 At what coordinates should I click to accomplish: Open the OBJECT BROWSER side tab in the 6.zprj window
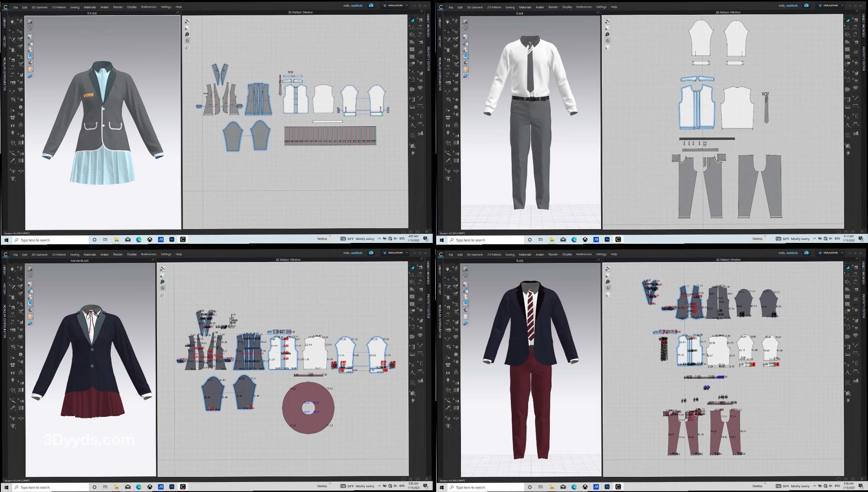tap(863, 25)
